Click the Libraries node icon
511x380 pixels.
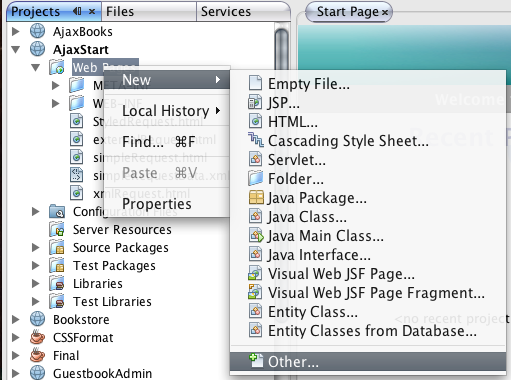coord(57,283)
